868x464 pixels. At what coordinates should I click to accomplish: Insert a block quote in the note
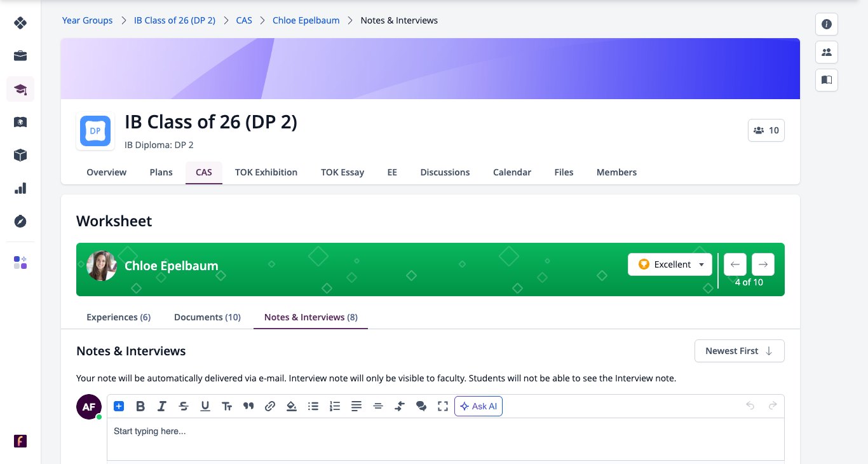coord(248,406)
